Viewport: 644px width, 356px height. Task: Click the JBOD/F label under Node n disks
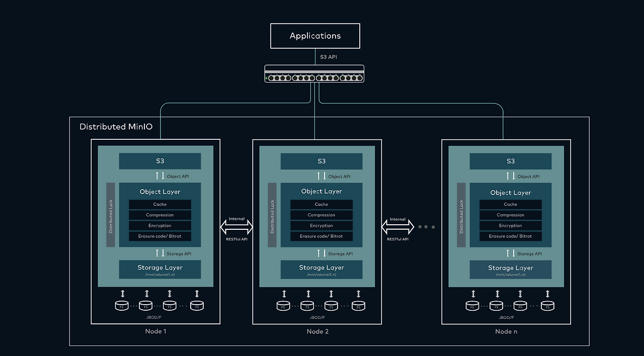tap(506, 318)
